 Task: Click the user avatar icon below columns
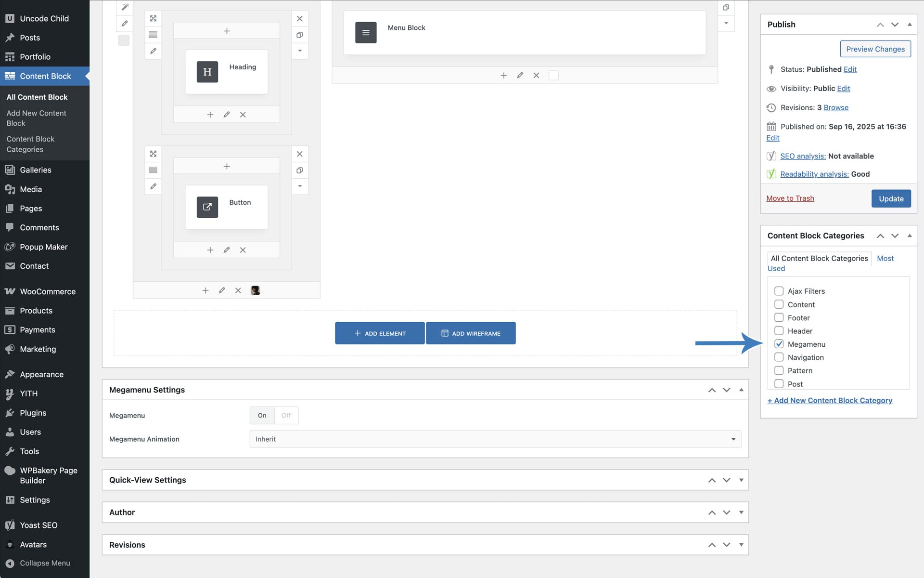click(x=255, y=290)
